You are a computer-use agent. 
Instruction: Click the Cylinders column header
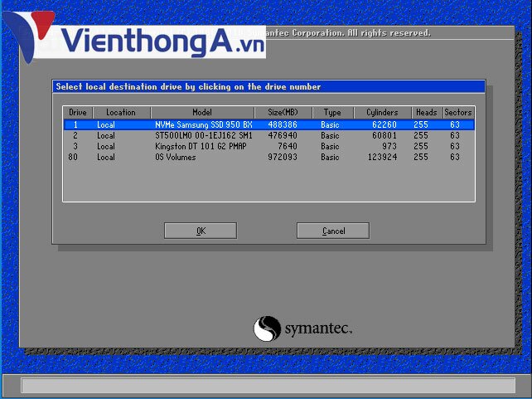pyautogui.click(x=382, y=112)
